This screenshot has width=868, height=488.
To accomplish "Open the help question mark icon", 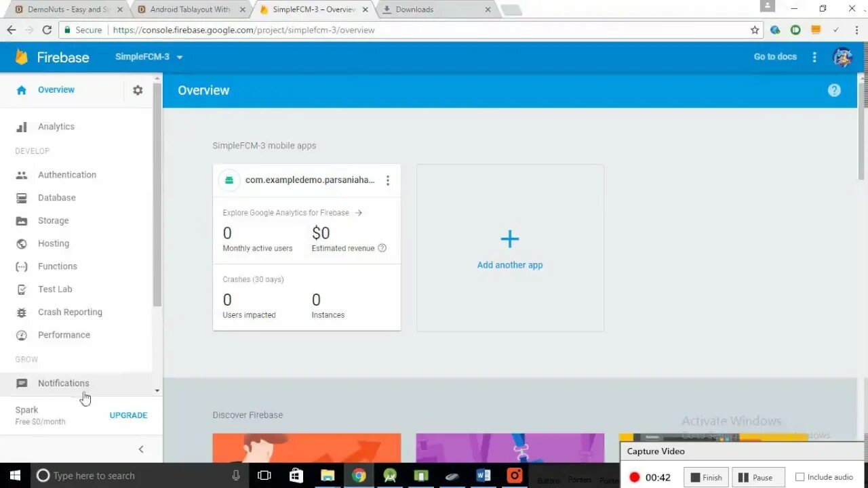I will [x=834, y=90].
